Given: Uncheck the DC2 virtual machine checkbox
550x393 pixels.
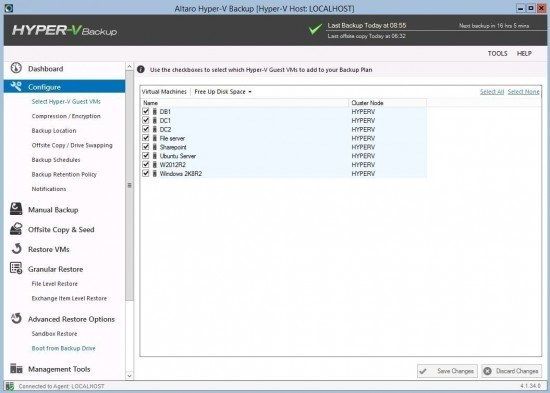Looking at the screenshot, I should (146, 129).
